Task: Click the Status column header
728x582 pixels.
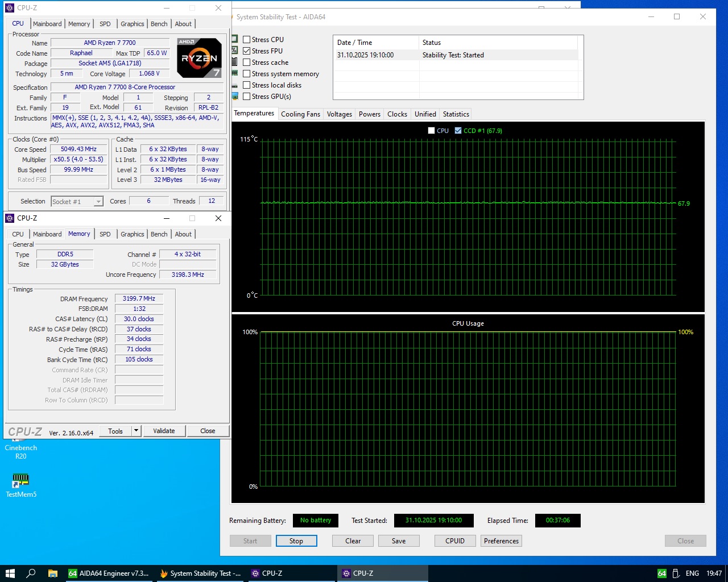Action: 498,43
